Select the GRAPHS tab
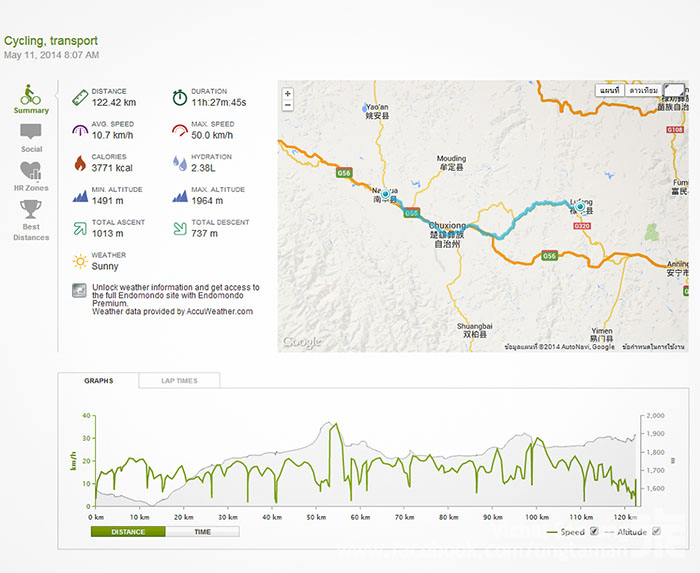 [x=99, y=381]
